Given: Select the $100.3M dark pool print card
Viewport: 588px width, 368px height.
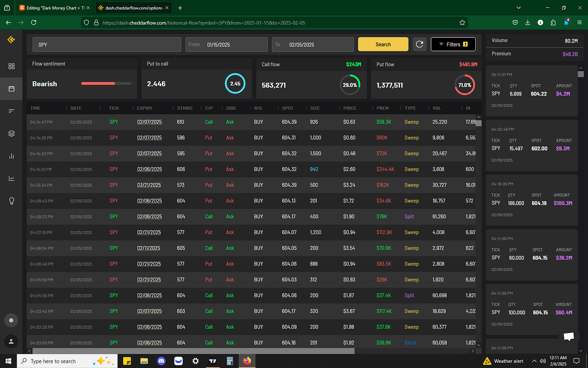Looking at the screenshot, I should pos(532,200).
